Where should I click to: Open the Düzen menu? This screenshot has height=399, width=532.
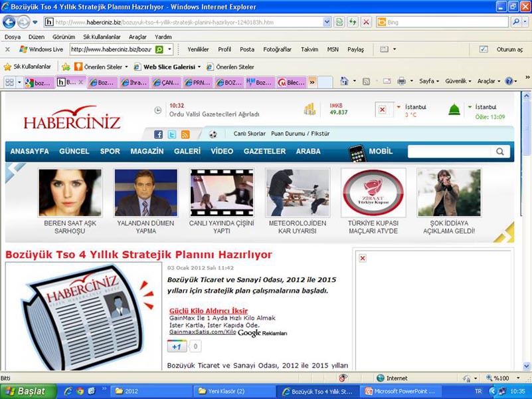(37, 37)
